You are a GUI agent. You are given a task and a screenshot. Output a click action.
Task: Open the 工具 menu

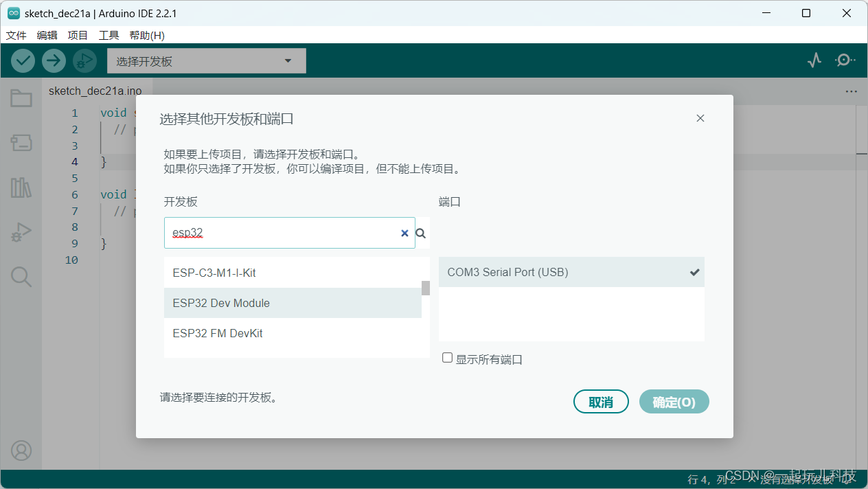point(108,35)
